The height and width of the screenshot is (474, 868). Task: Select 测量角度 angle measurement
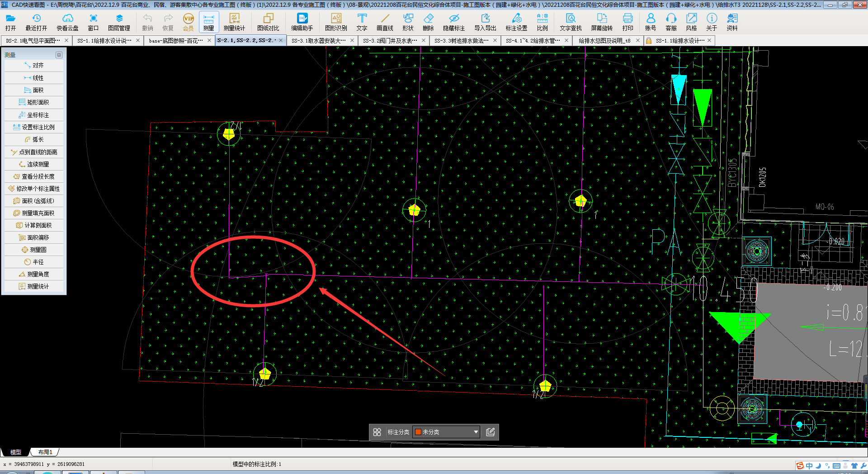pyautogui.click(x=34, y=274)
